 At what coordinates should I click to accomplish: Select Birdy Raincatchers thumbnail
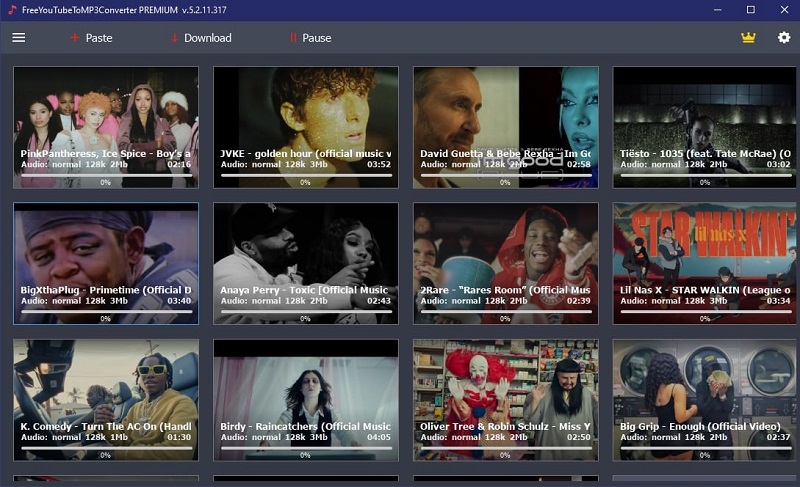tap(306, 400)
